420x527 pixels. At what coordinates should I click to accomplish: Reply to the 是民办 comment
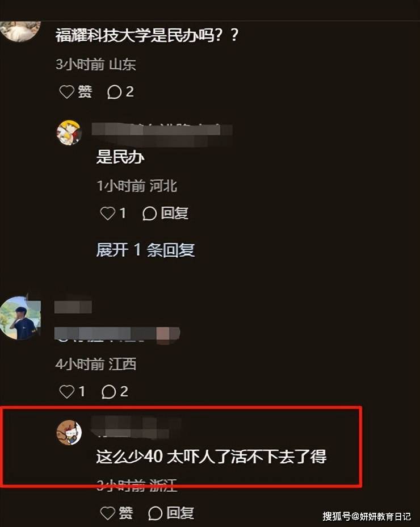[x=165, y=213]
